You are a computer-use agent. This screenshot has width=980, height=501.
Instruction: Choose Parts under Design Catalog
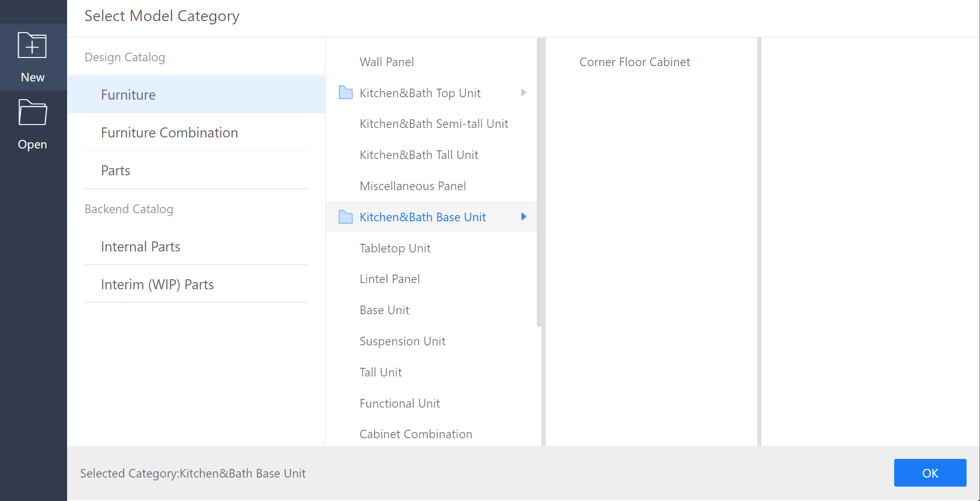point(115,171)
